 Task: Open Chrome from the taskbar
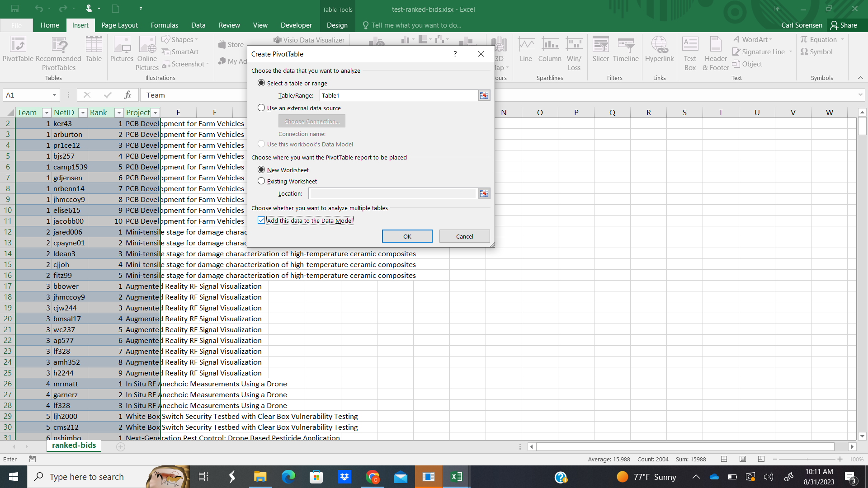(373, 477)
